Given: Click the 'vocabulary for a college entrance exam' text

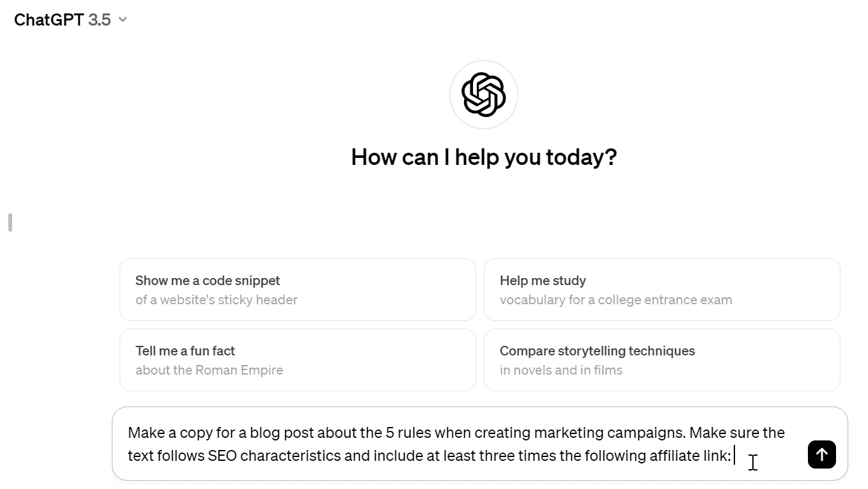Looking at the screenshot, I should pyautogui.click(x=616, y=300).
